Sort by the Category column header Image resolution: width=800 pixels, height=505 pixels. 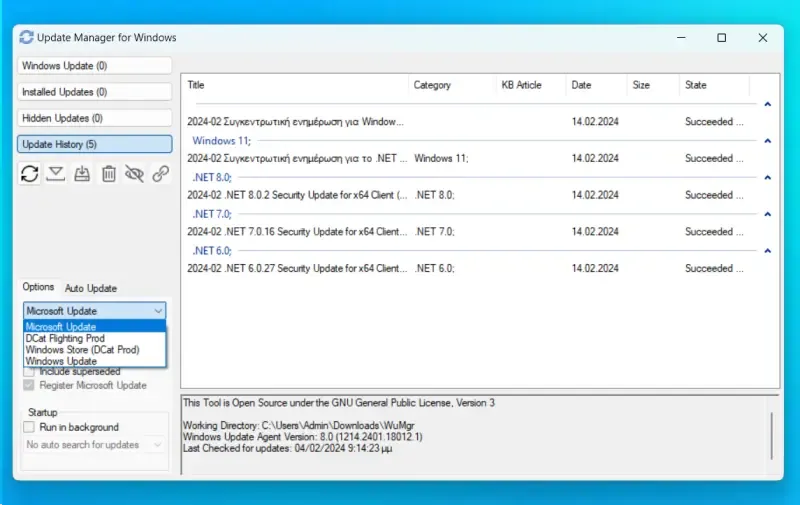point(452,85)
